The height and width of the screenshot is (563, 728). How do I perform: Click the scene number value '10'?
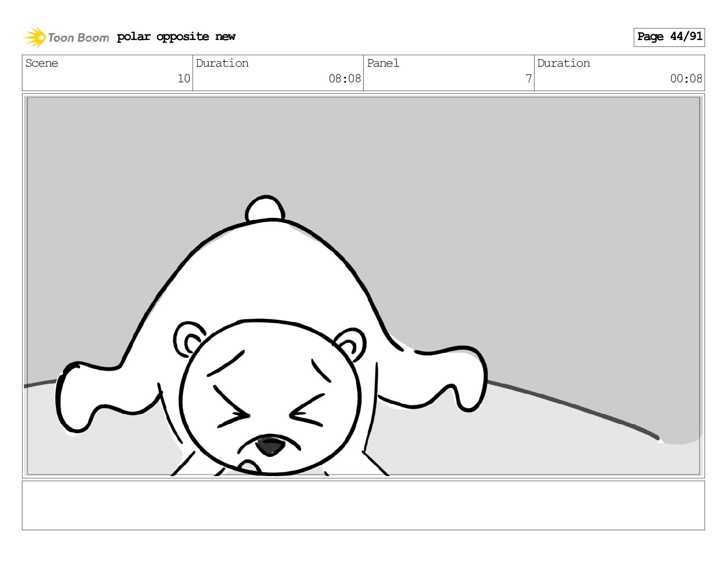(x=184, y=79)
